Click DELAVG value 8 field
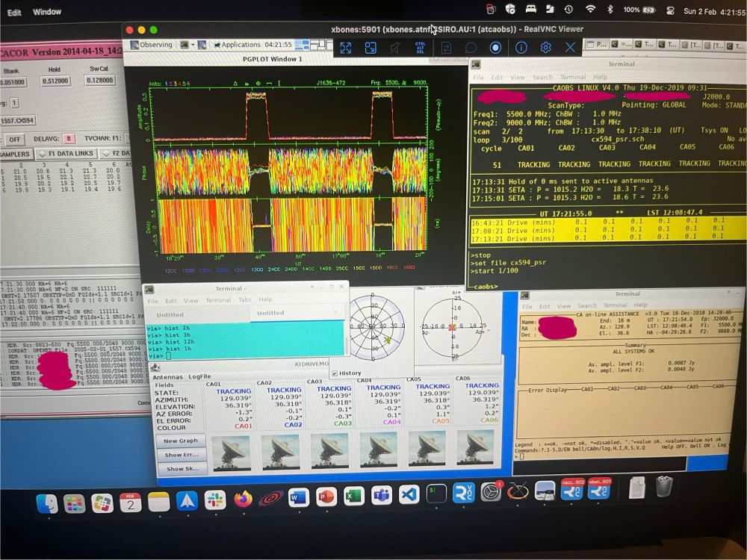The width and height of the screenshot is (747, 560). (69, 139)
